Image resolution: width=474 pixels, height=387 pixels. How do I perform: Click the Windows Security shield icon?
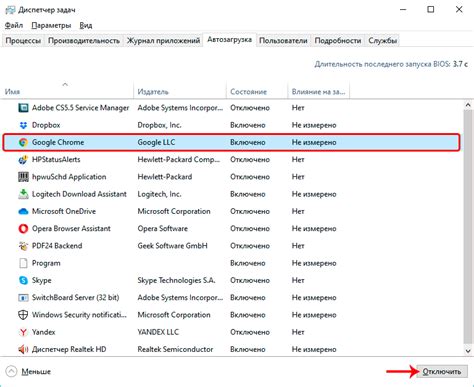[23, 315]
